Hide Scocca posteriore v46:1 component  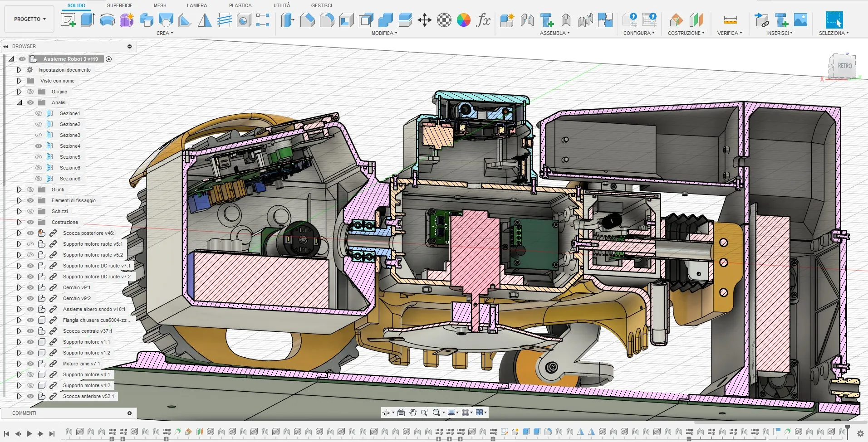point(30,233)
